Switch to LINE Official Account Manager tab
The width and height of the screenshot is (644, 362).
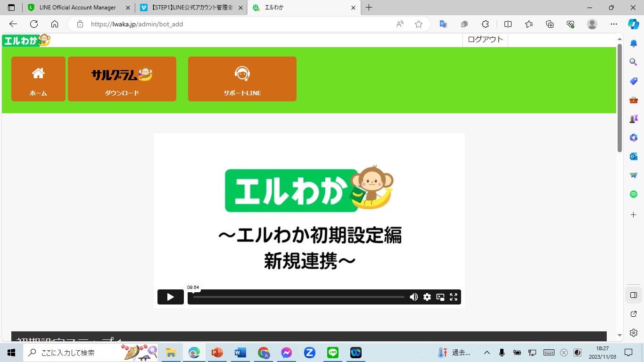[77, 8]
